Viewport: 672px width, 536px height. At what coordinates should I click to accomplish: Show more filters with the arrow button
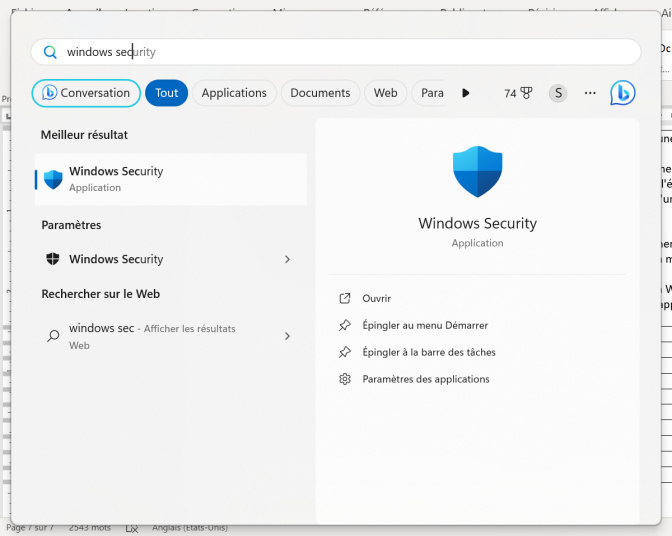[466, 93]
